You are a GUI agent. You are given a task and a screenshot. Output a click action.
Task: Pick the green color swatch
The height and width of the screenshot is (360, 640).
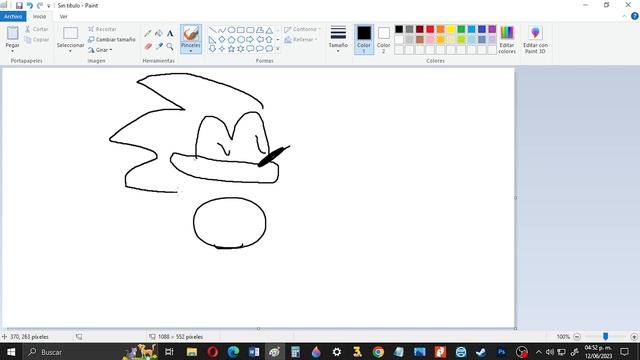pos(461,29)
